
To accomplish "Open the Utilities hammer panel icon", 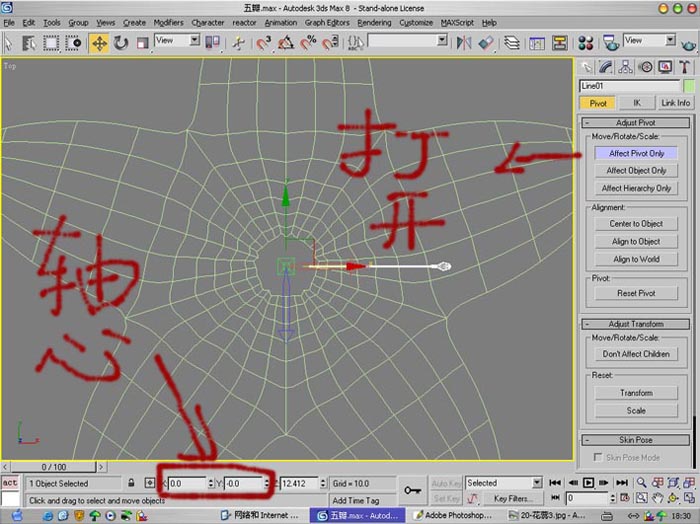I will (x=684, y=67).
